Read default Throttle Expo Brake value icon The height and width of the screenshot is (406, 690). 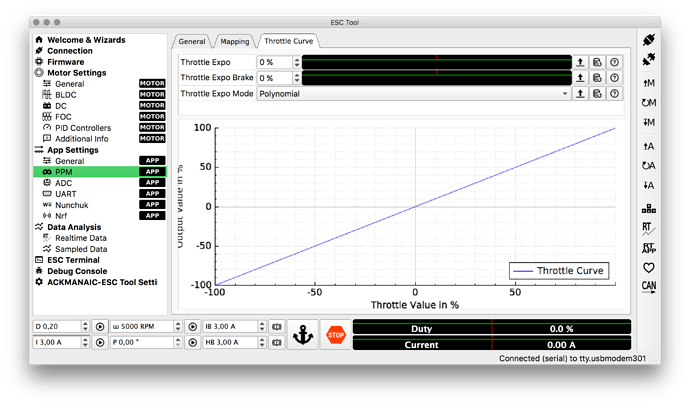coord(597,78)
